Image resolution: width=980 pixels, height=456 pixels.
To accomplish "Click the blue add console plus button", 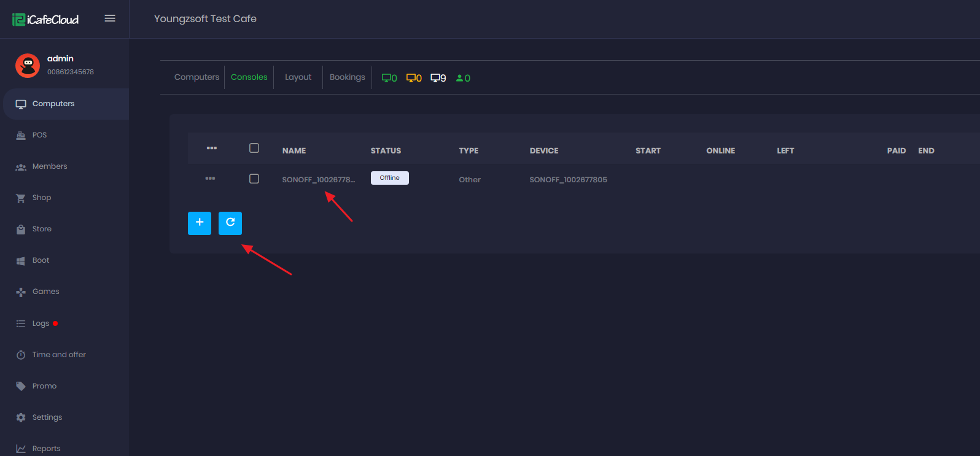I will 199,223.
